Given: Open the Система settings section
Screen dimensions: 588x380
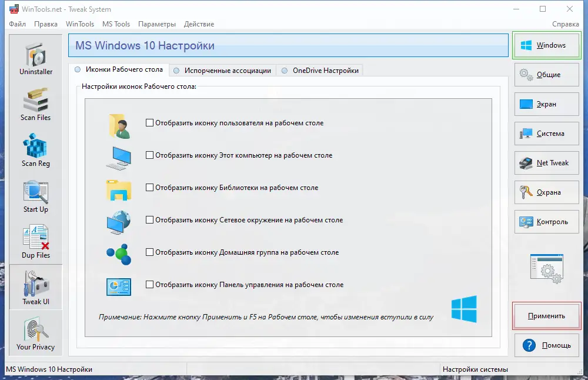Looking at the screenshot, I should click(547, 134).
